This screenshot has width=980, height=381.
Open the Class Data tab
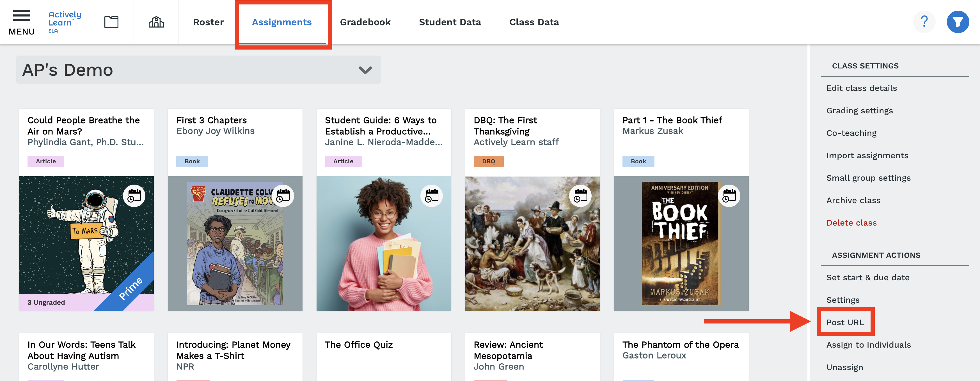point(534,22)
